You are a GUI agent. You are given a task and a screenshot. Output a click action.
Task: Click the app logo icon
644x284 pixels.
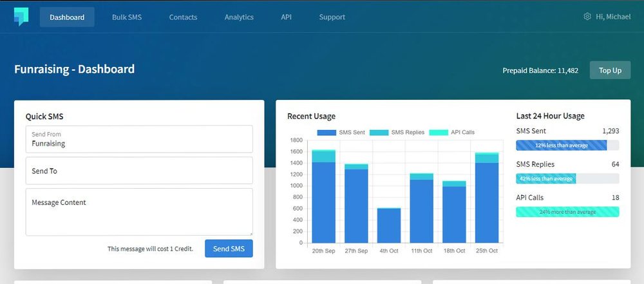[21, 17]
